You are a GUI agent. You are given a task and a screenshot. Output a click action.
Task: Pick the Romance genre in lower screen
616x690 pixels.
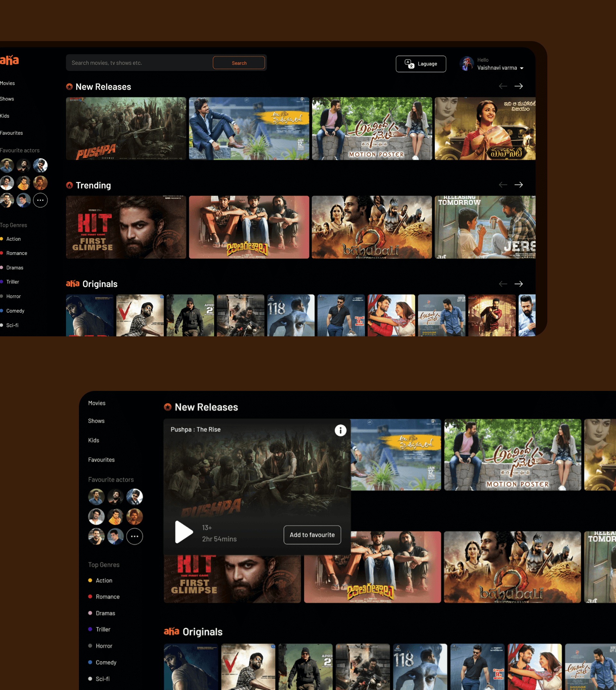[x=104, y=597]
